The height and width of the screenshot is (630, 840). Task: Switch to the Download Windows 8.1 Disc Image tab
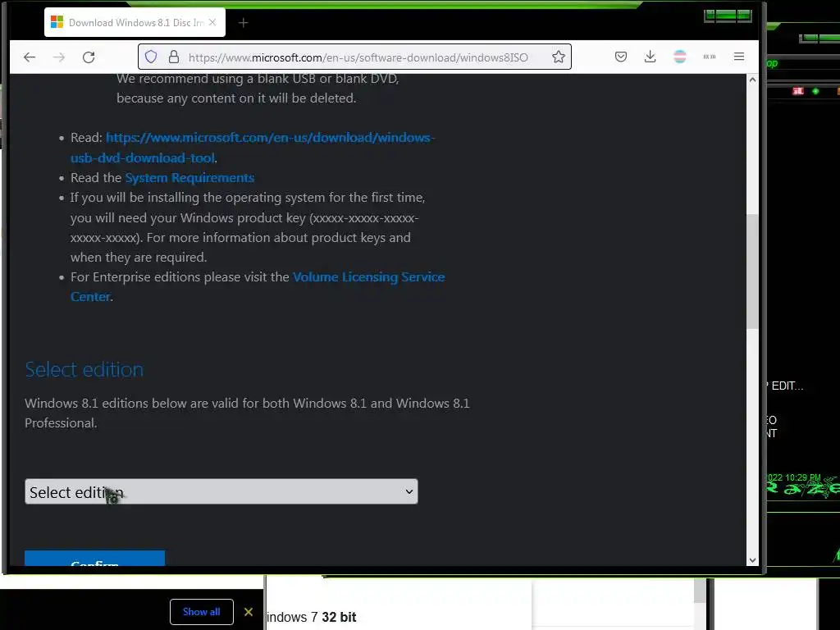tap(135, 22)
